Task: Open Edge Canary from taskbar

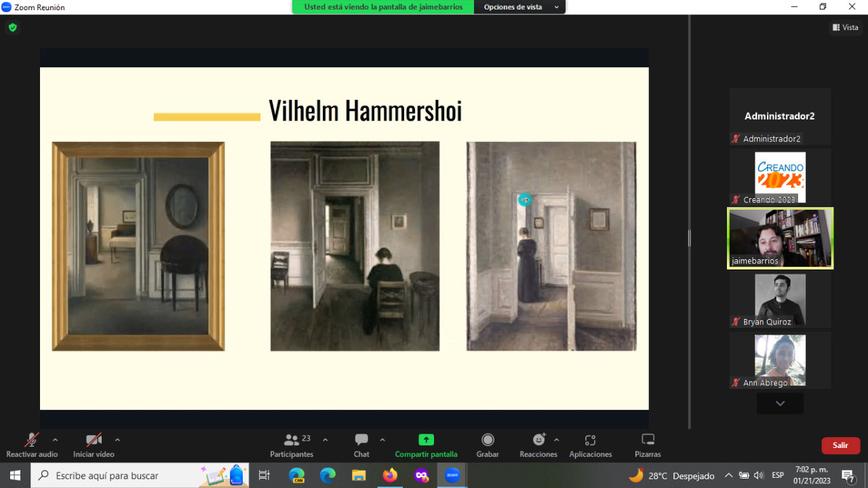Action: [297, 475]
